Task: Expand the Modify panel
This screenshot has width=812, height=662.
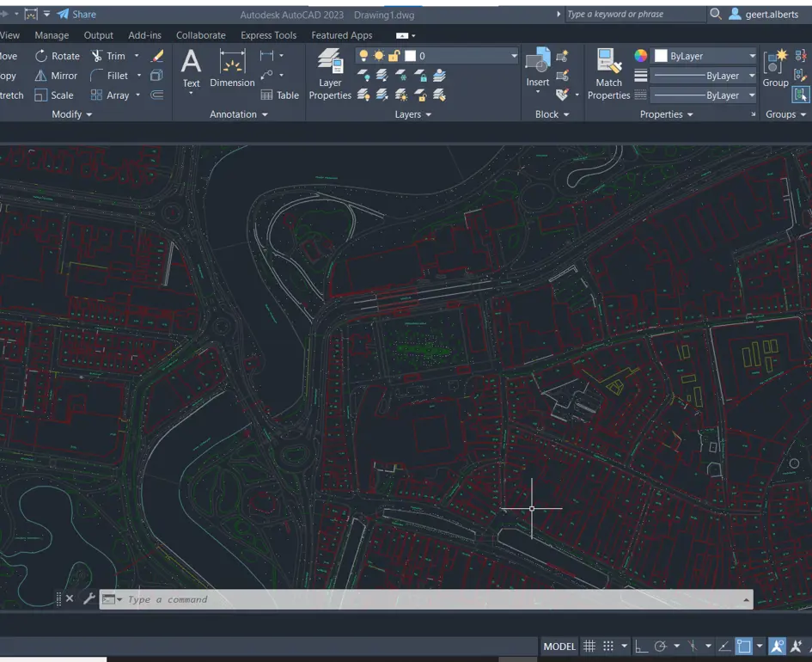Action: (71, 114)
